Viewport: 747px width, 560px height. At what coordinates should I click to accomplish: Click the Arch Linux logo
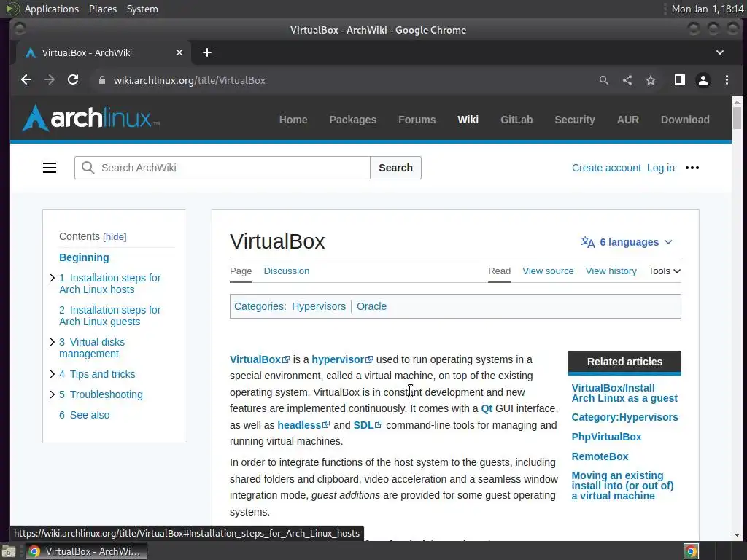pos(90,117)
